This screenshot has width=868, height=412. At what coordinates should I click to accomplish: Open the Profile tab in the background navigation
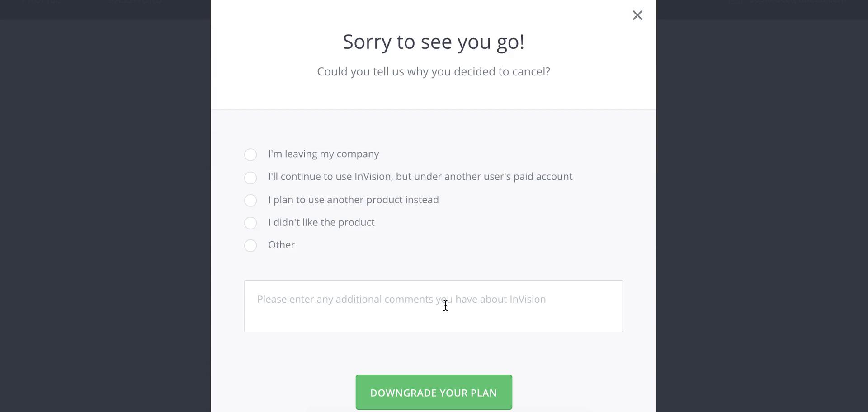tap(43, 1)
